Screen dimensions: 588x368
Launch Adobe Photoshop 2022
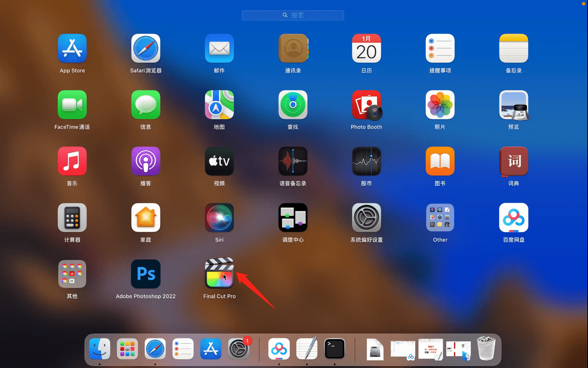pos(146,274)
